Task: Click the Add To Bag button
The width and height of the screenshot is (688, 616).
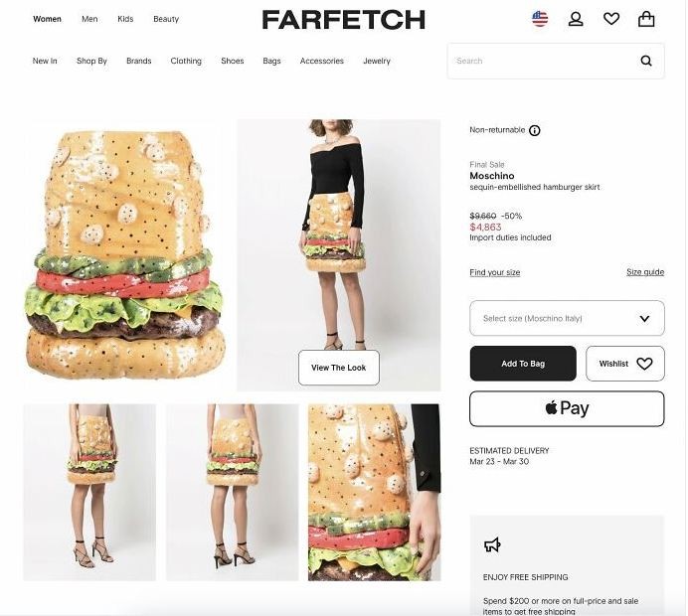Action: (523, 364)
